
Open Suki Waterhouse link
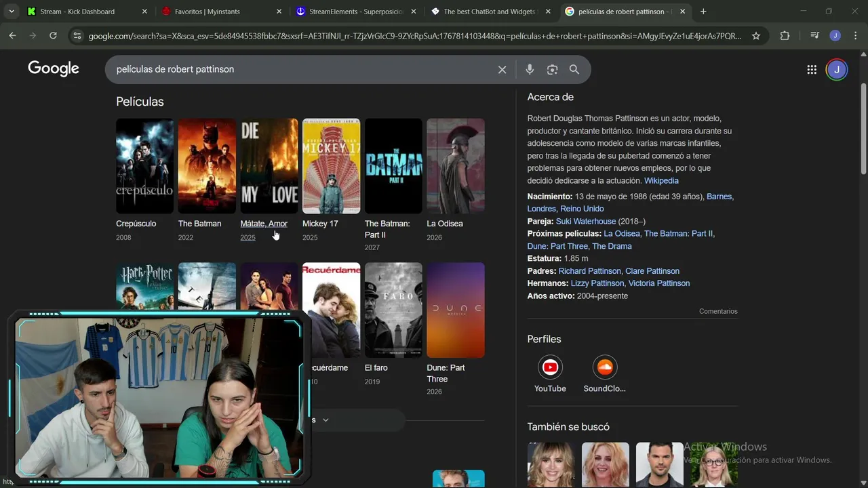click(x=586, y=222)
